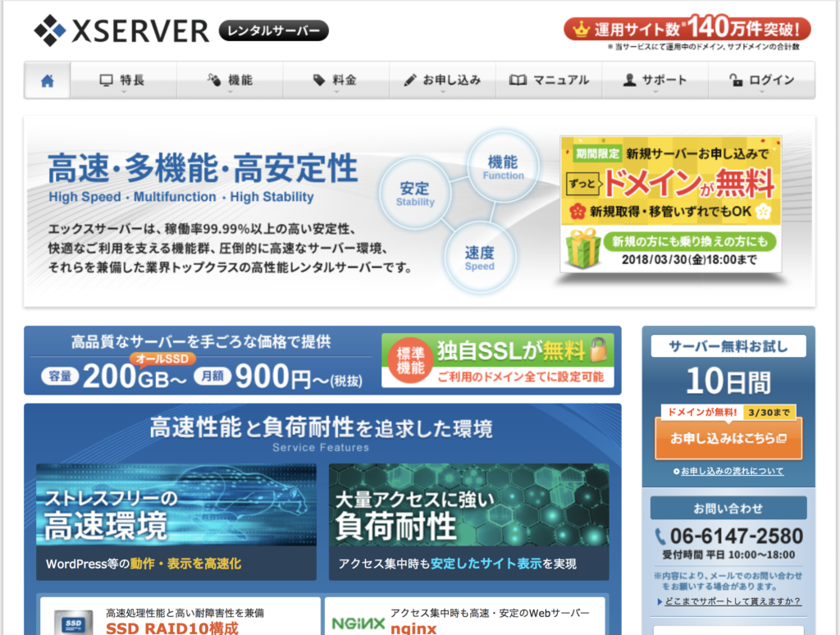Expand the arrow under 機能
840x635 pixels.
(231, 92)
